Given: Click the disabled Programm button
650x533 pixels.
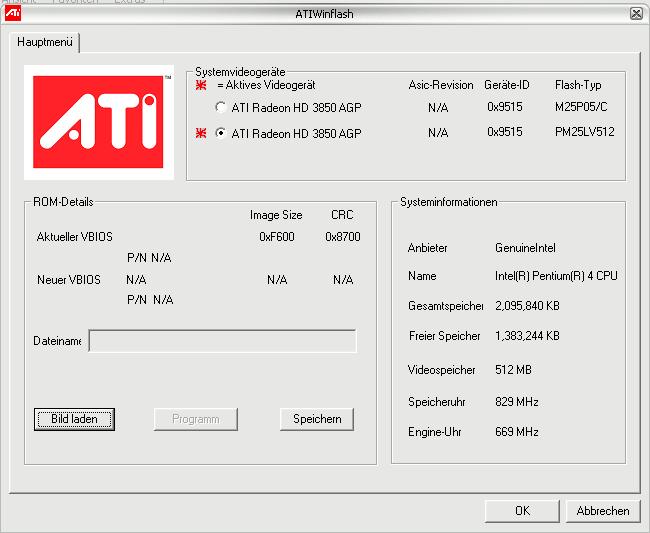Looking at the screenshot, I should pos(196,419).
